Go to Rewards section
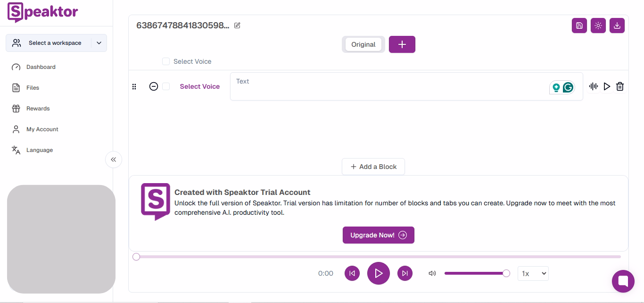This screenshot has width=644, height=303. [31, 109]
